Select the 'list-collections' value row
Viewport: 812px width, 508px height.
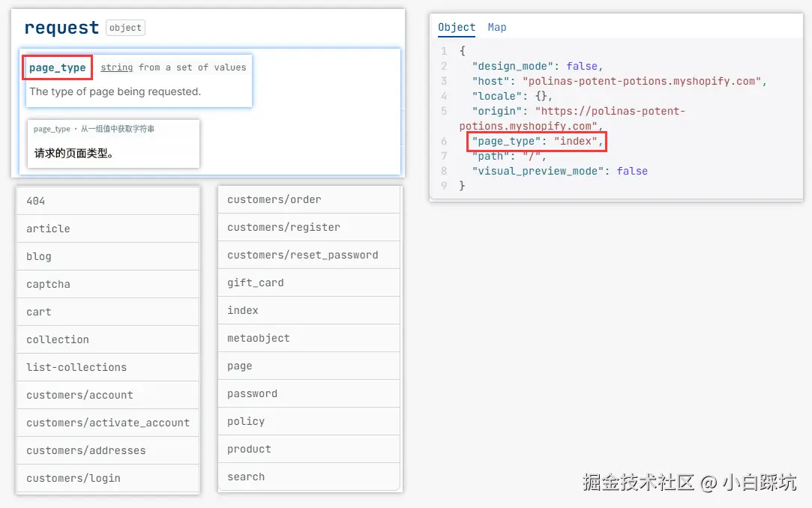tap(108, 367)
